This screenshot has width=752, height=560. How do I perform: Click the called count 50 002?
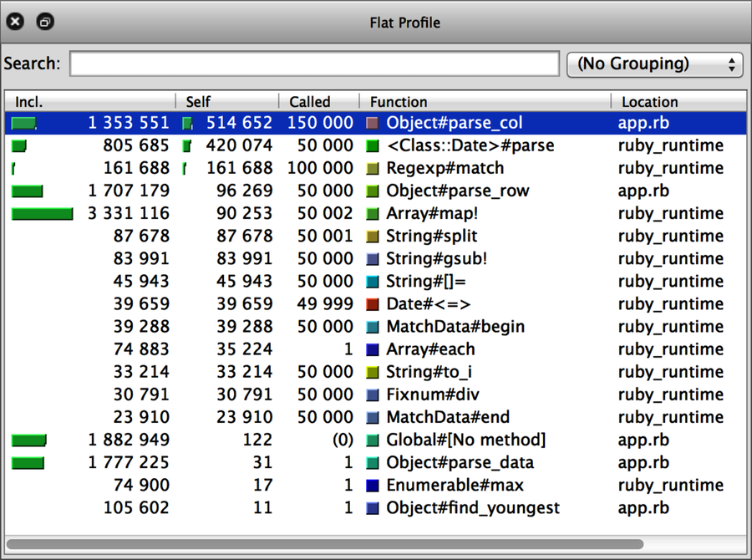point(325,213)
